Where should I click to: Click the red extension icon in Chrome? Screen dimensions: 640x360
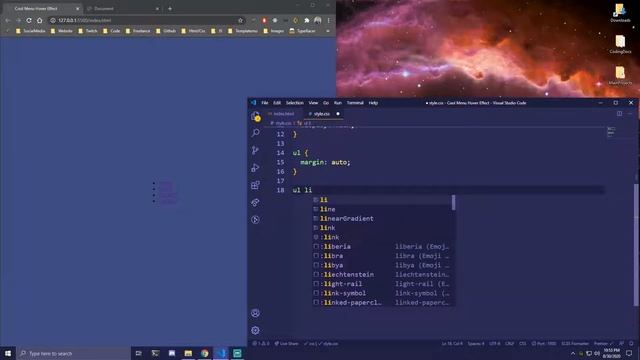(264, 20)
